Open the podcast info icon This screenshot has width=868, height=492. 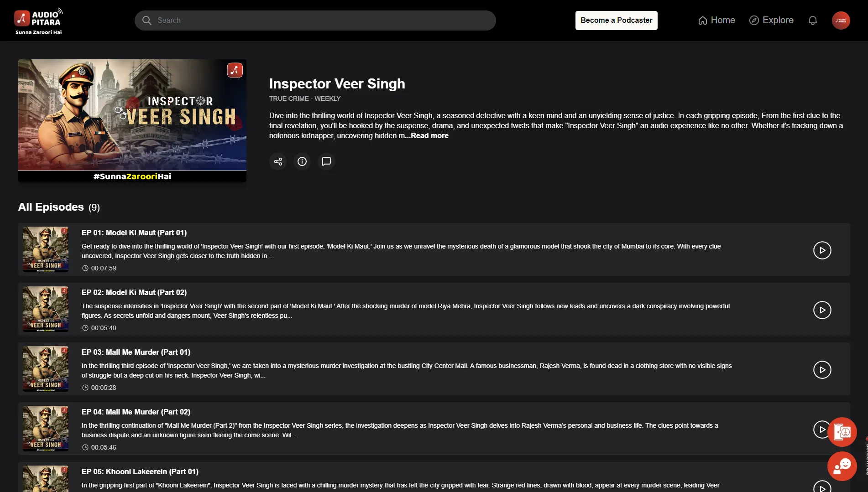click(x=302, y=161)
